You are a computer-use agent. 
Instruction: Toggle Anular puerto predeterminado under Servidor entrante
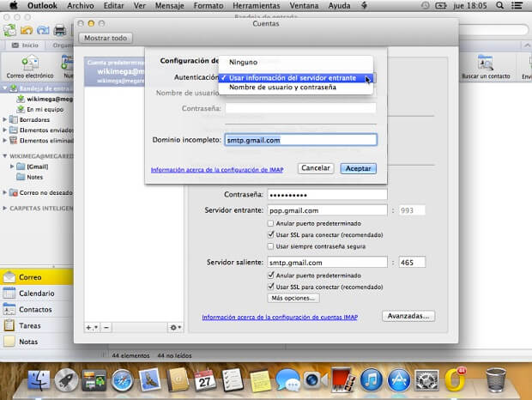point(270,223)
